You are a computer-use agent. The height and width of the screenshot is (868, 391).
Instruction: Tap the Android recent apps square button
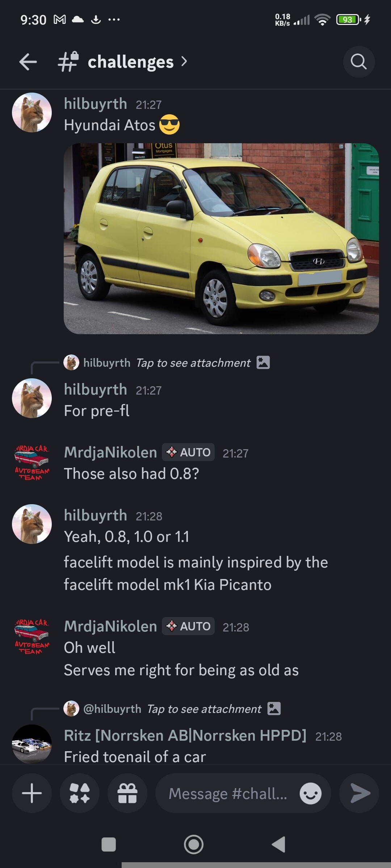(x=109, y=844)
